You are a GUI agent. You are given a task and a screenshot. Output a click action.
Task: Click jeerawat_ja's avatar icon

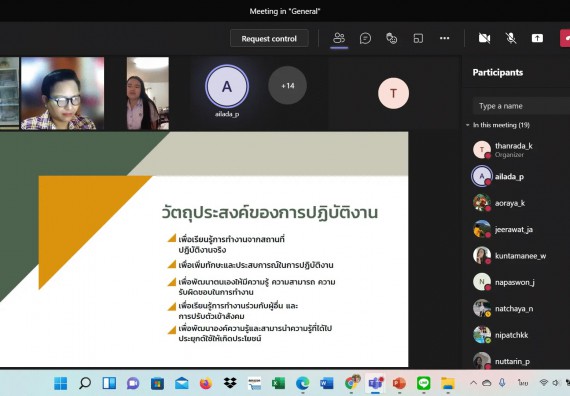tap(482, 229)
